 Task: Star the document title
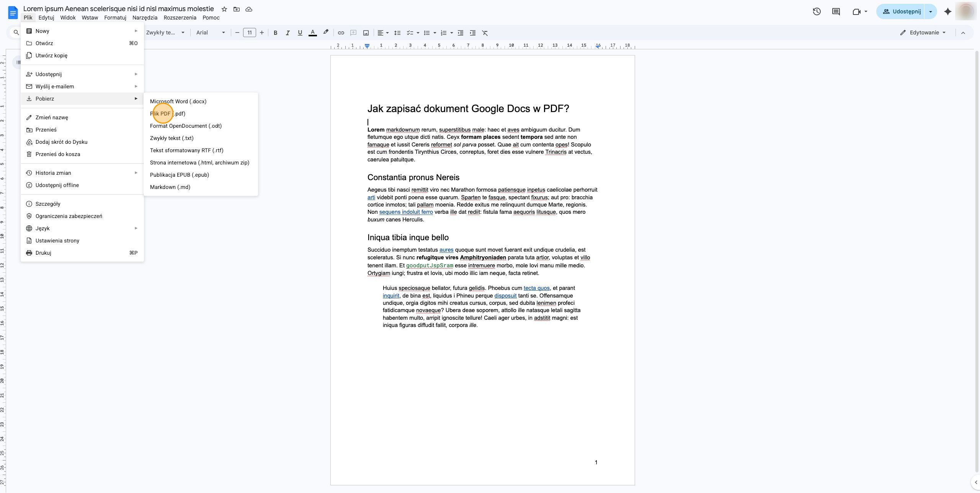(x=224, y=9)
